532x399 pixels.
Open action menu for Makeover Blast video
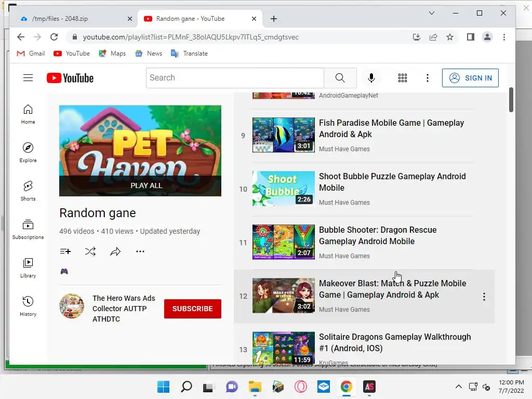tap(484, 297)
